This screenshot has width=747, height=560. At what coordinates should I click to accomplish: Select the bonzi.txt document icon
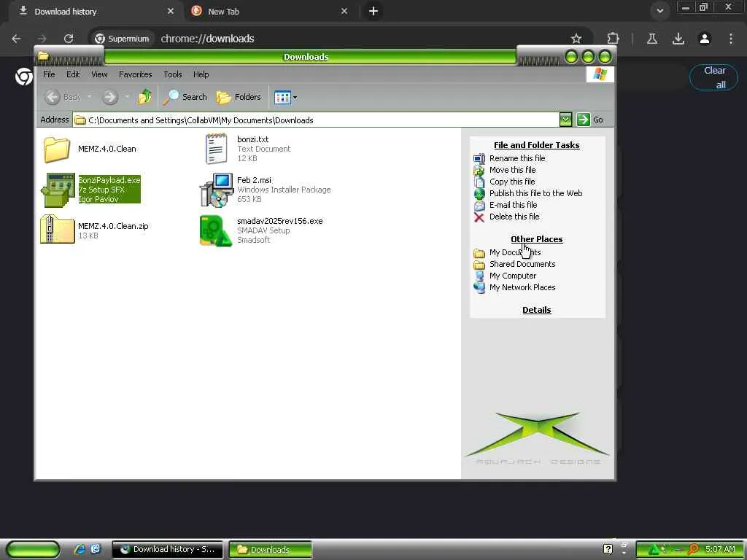[x=216, y=149]
